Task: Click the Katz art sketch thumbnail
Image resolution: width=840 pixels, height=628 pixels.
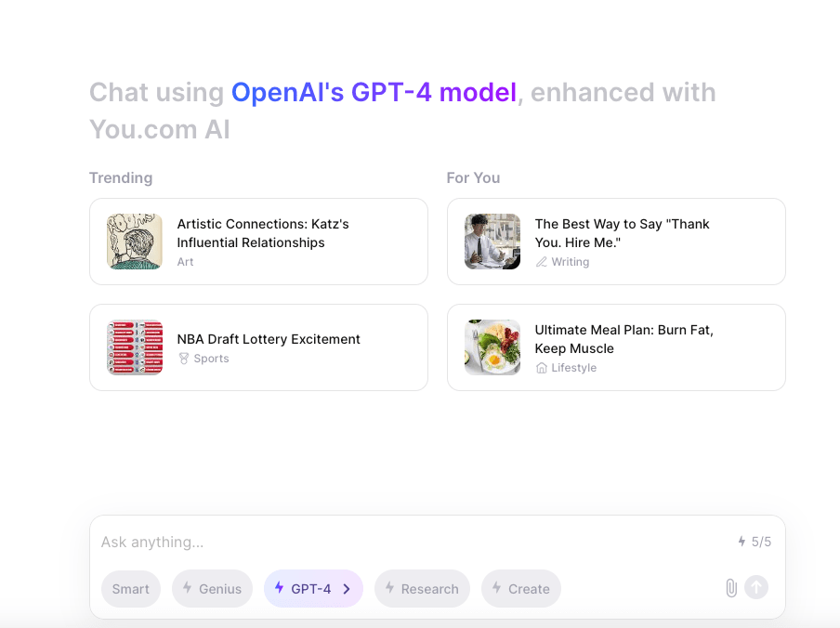Action: click(x=135, y=242)
